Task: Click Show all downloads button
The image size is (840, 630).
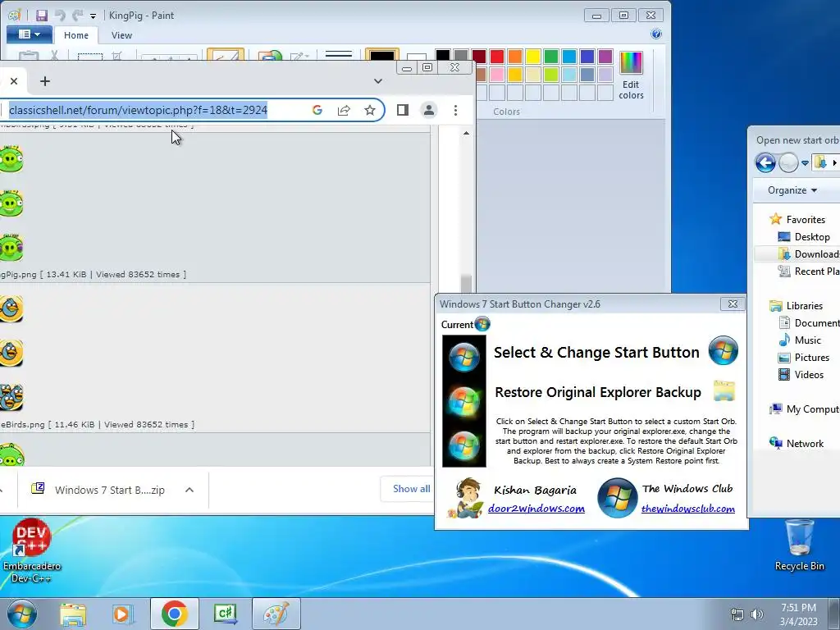Action: pos(407,489)
